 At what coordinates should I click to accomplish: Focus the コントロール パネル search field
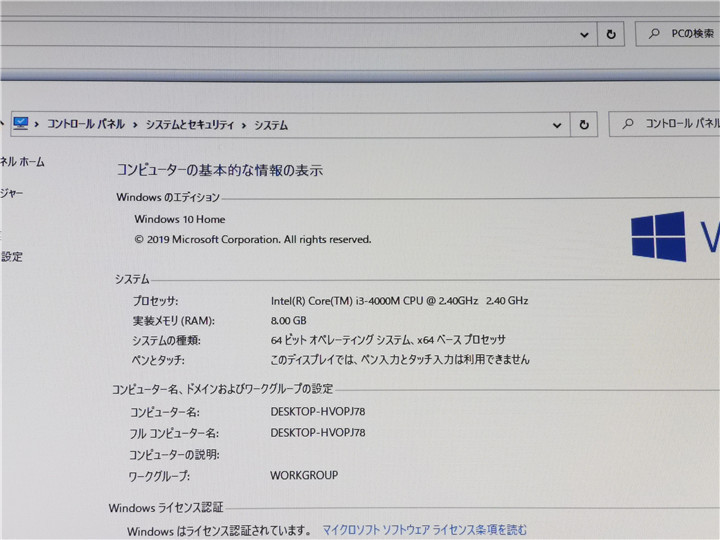[664, 124]
